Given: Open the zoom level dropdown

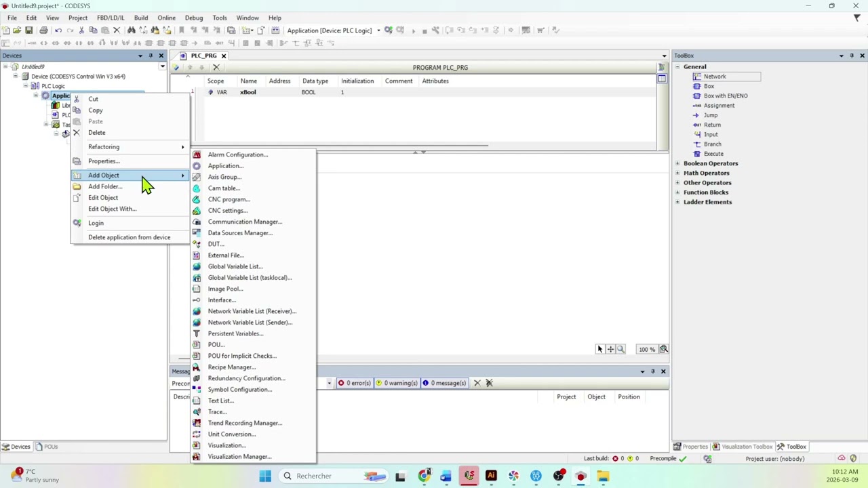Looking at the screenshot, I should 663,349.
